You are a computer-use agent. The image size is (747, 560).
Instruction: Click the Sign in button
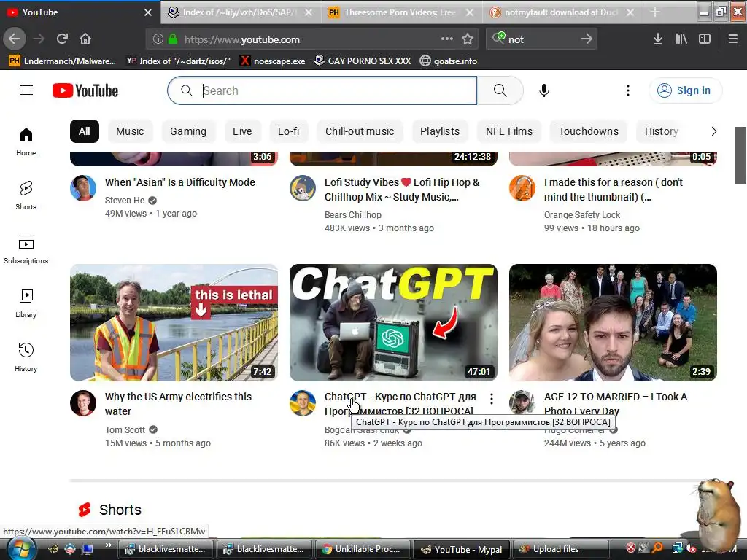pyautogui.click(x=685, y=90)
